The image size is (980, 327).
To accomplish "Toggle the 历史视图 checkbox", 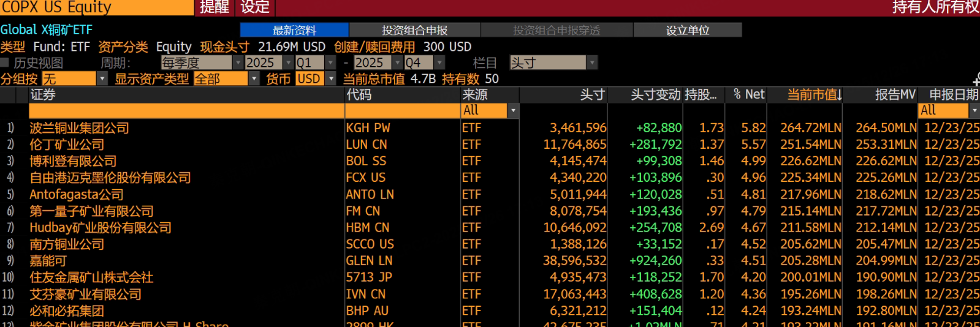I will coord(5,62).
